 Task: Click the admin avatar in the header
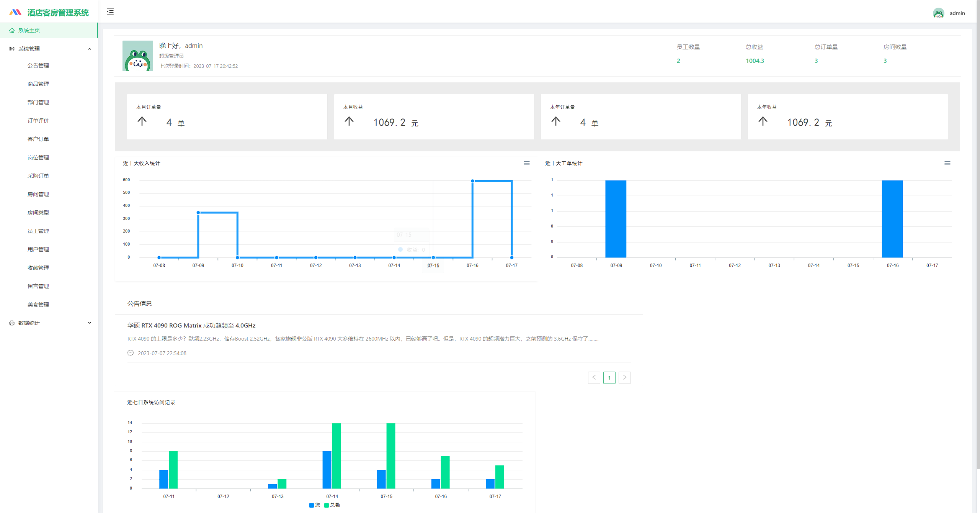(938, 13)
